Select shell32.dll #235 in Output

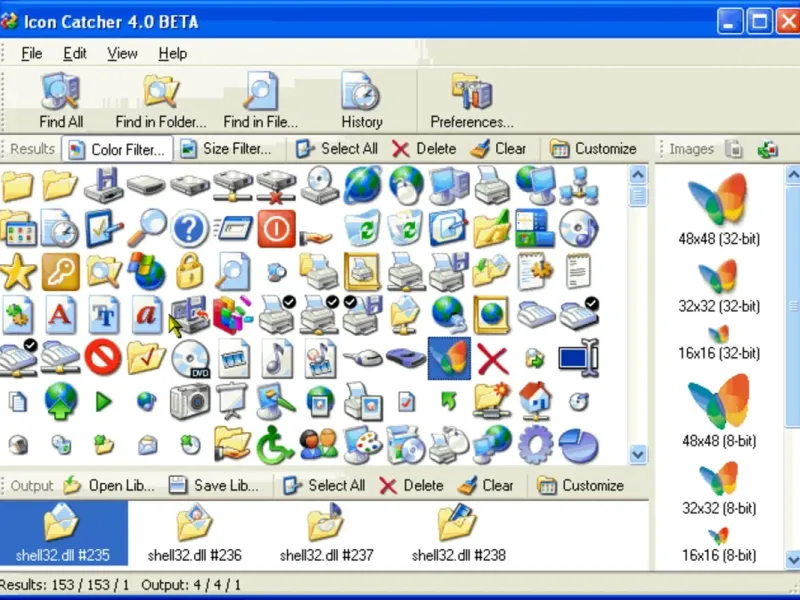tap(63, 533)
